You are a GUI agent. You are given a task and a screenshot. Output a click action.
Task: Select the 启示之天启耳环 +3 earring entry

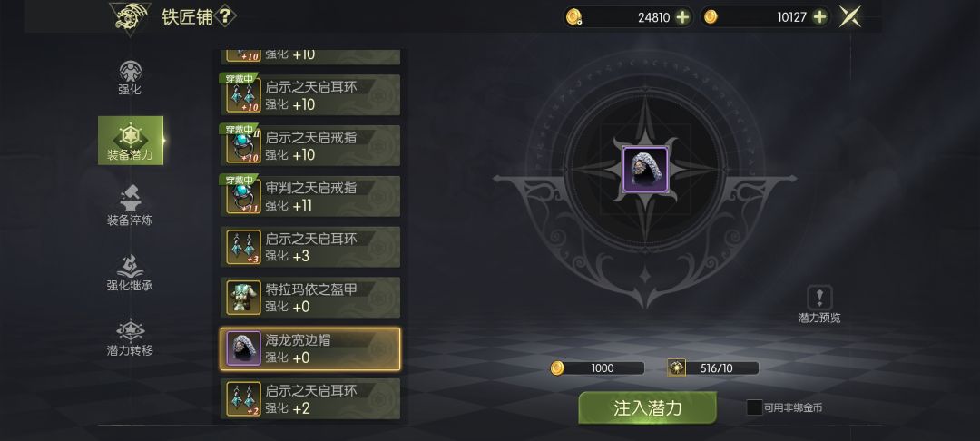(310, 247)
